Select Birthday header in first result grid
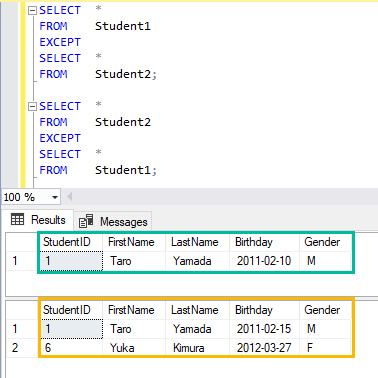Image resolution: width=378 pixels, height=378 pixels. [x=264, y=242]
